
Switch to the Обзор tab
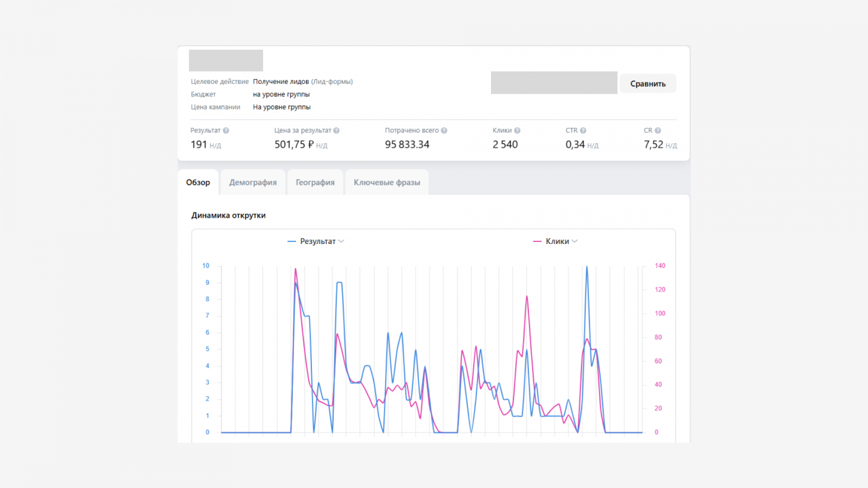pos(198,183)
